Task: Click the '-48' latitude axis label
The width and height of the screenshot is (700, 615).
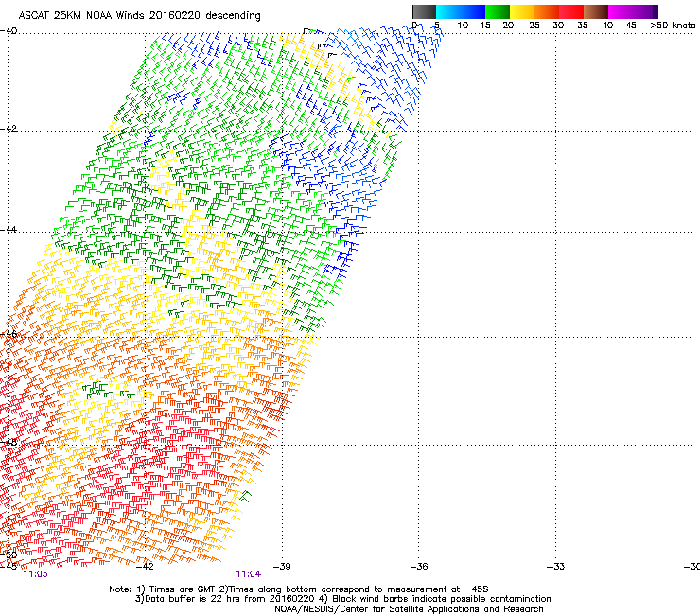Action: point(9,443)
